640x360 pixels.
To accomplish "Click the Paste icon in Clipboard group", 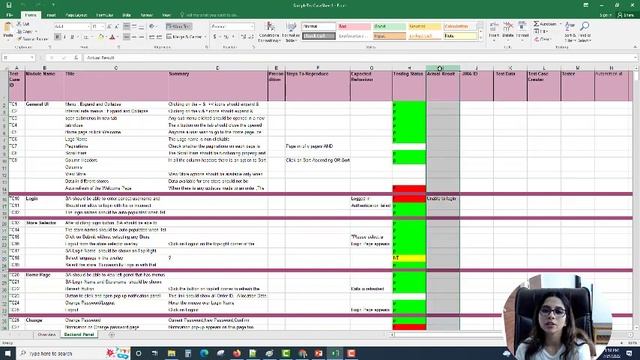I will (x=8, y=28).
